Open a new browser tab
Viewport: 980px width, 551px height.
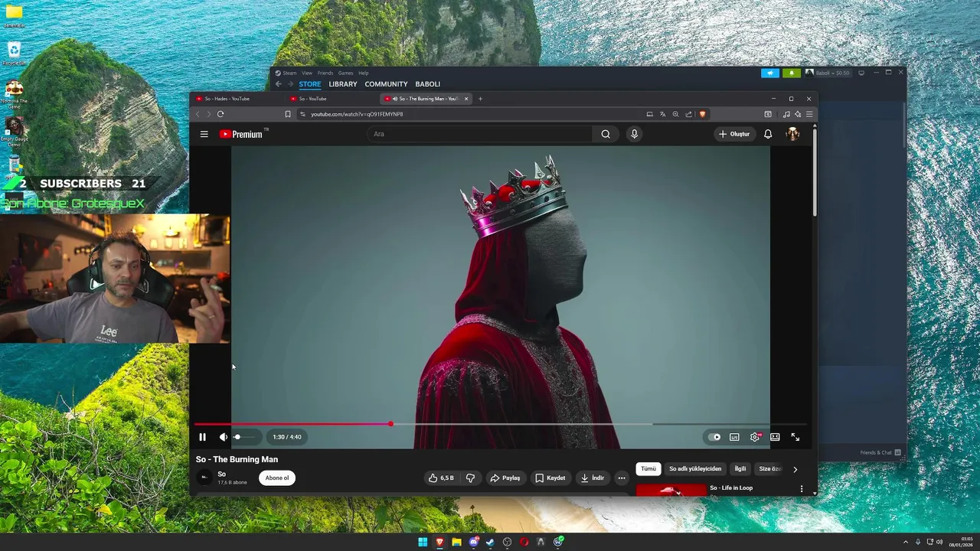480,99
